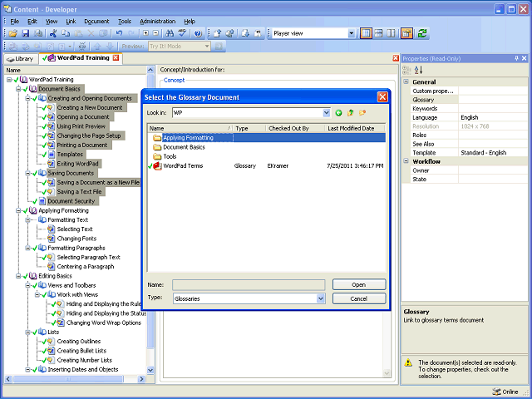Click the Open button
532x399 pixels.
pos(359,284)
